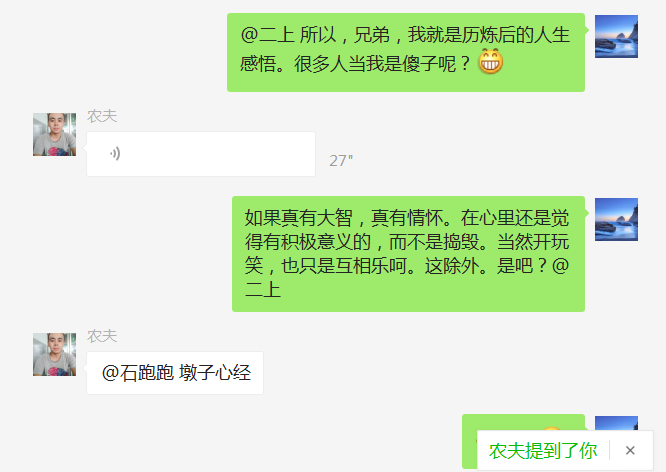Click 农夫 sender name above the voice message
Image resolution: width=666 pixels, height=472 pixels.
click(102, 116)
